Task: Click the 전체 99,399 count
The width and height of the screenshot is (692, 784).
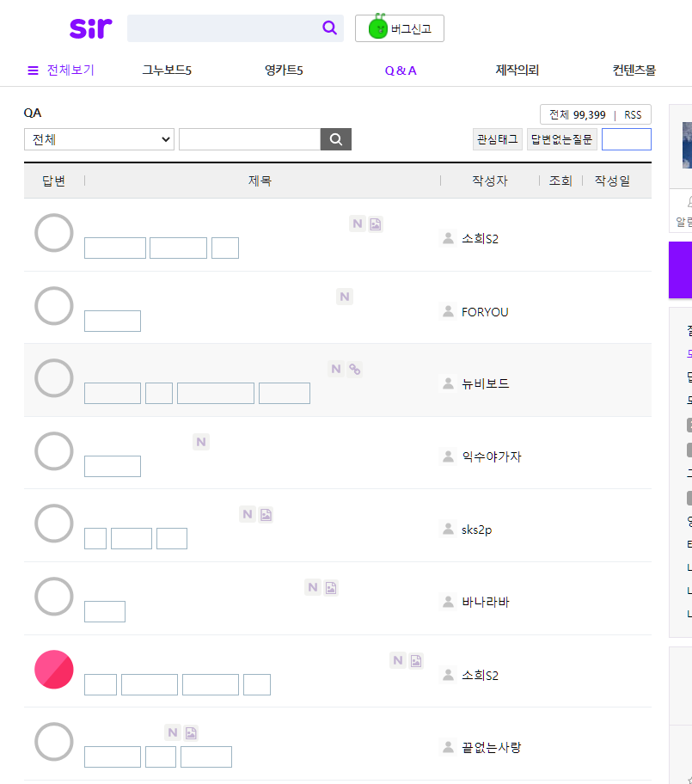Action: pyautogui.click(x=578, y=115)
